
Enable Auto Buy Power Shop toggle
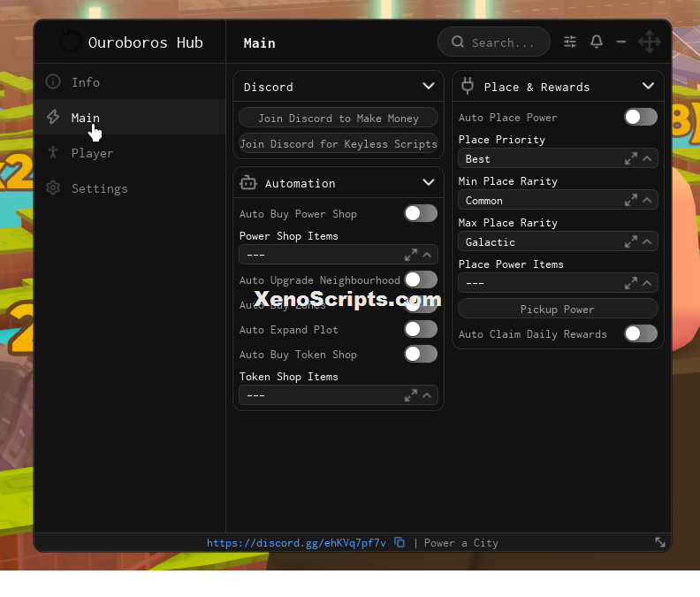[421, 214]
